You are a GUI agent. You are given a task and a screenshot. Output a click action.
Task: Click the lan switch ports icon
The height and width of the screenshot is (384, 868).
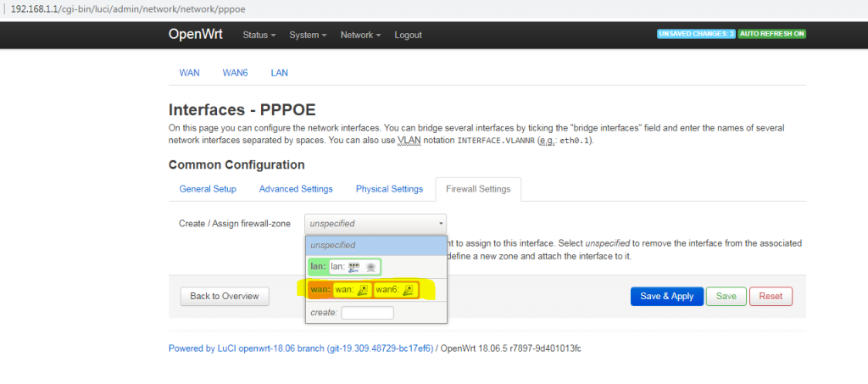click(355, 266)
